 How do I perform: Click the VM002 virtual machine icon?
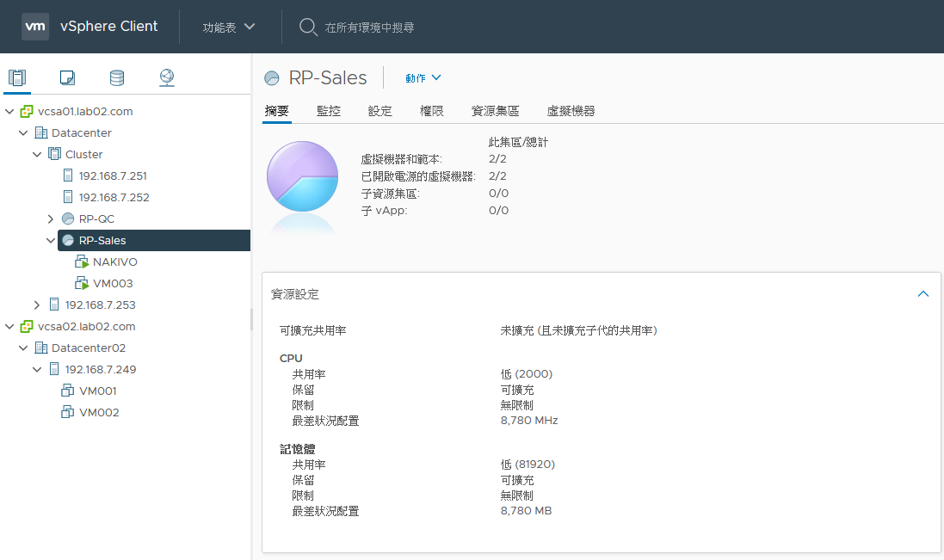(x=67, y=413)
